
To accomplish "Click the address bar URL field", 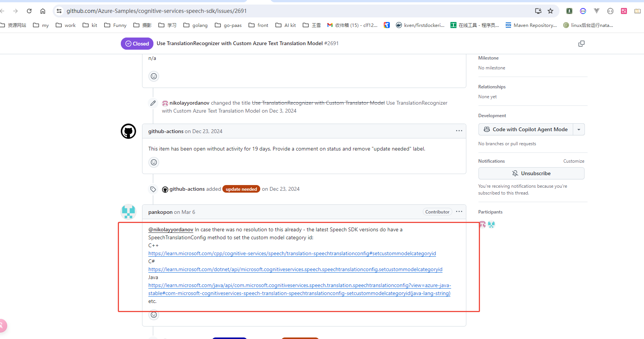I will [x=295, y=11].
